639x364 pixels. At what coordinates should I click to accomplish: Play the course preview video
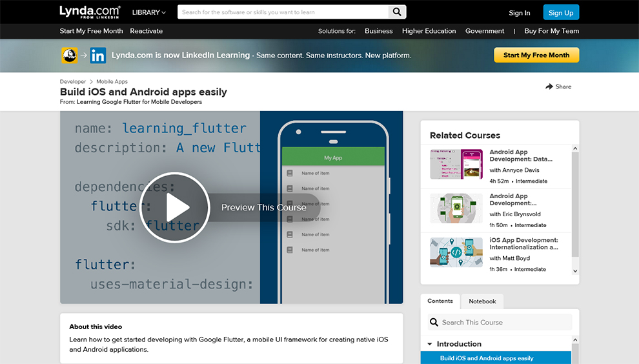tap(174, 207)
